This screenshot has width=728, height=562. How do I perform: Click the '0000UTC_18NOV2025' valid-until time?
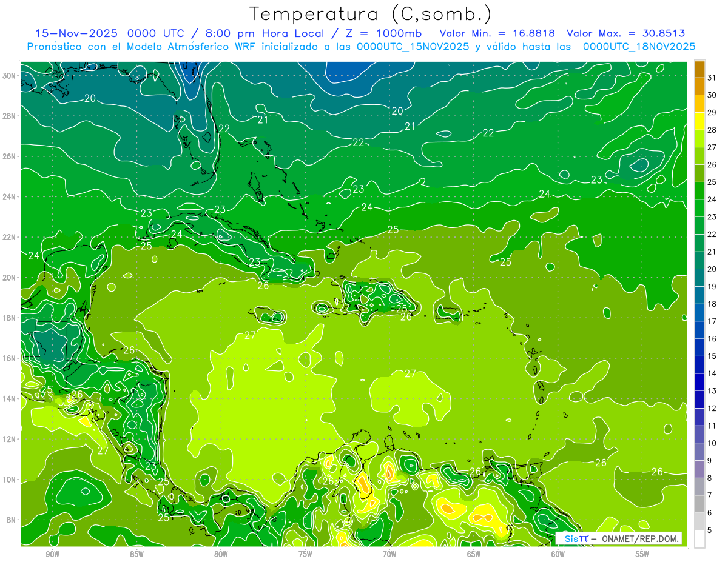[639, 47]
